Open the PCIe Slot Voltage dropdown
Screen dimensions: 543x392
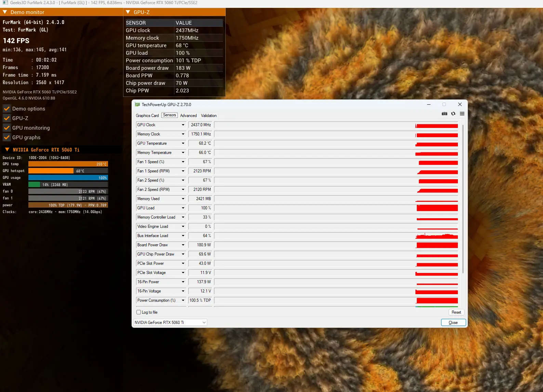[183, 273]
